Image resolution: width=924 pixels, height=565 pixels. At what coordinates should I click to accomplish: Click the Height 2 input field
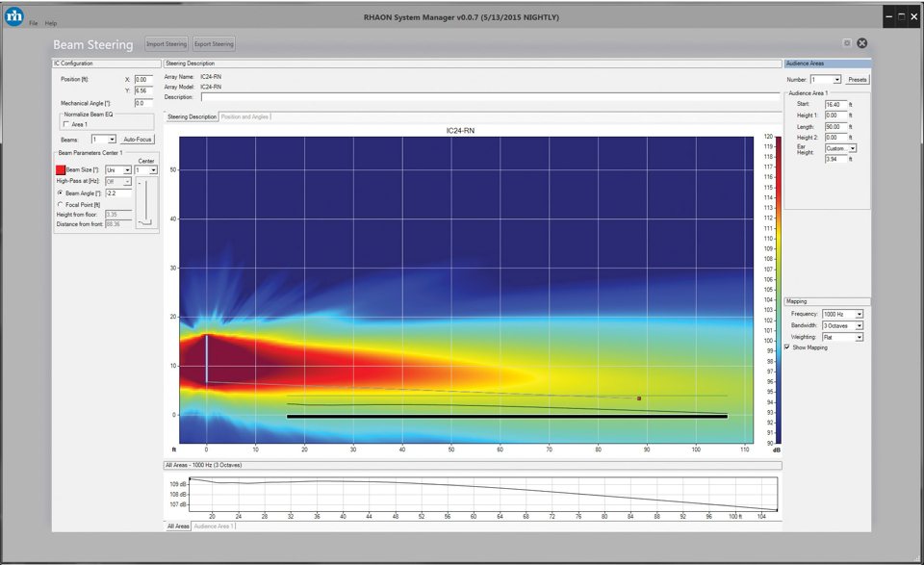(835, 138)
